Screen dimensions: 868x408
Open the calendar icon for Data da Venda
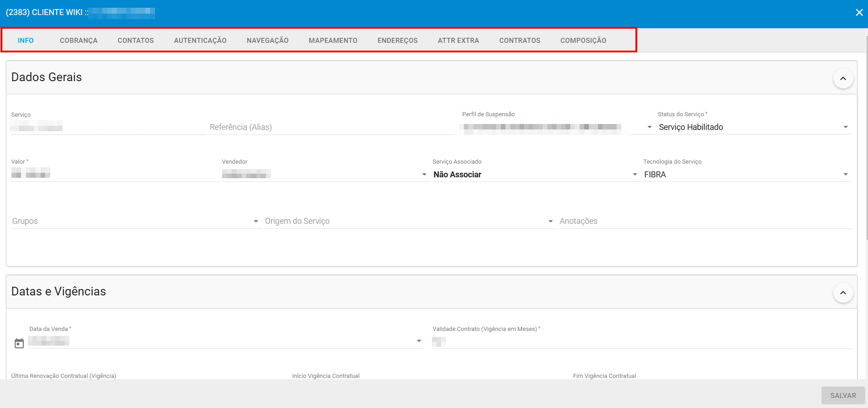[19, 343]
